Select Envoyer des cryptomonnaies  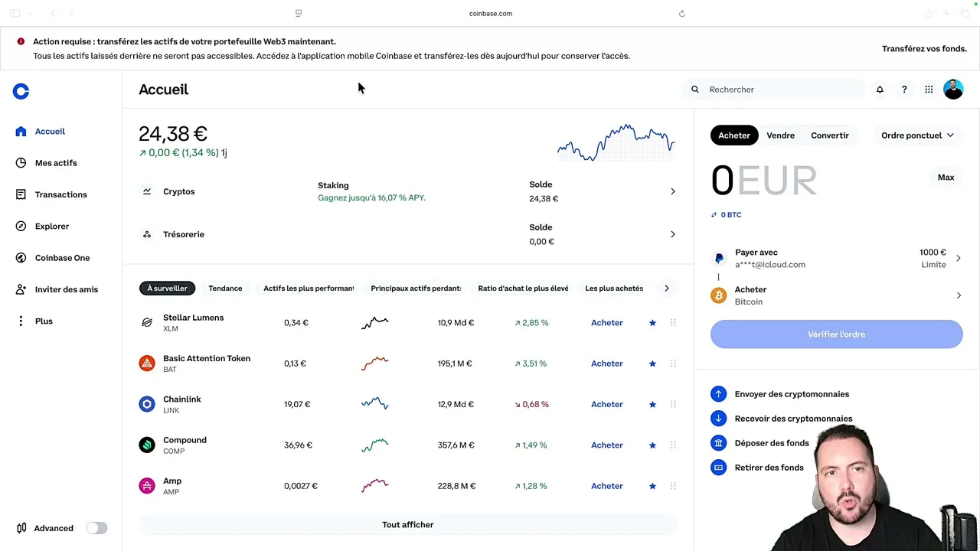click(x=792, y=394)
